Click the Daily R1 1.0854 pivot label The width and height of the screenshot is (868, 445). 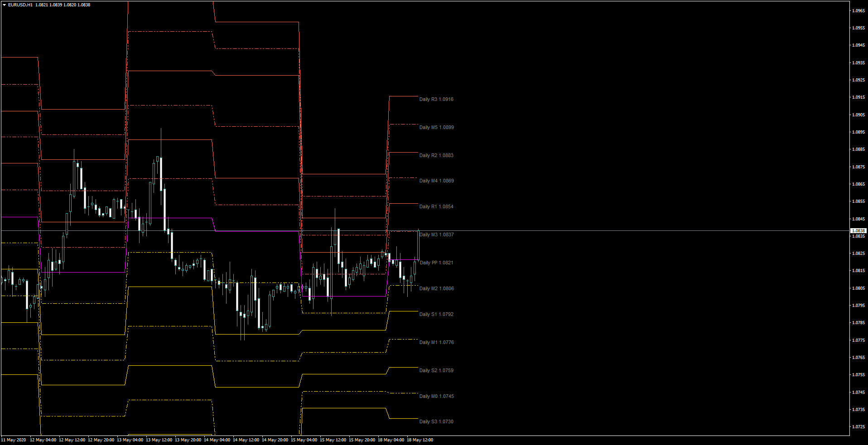pos(436,206)
